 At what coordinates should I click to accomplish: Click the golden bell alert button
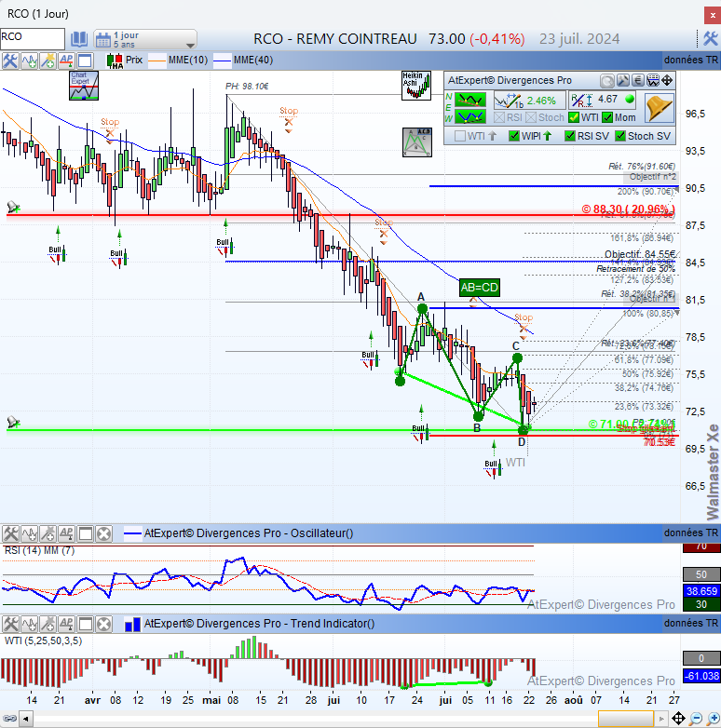click(x=660, y=108)
